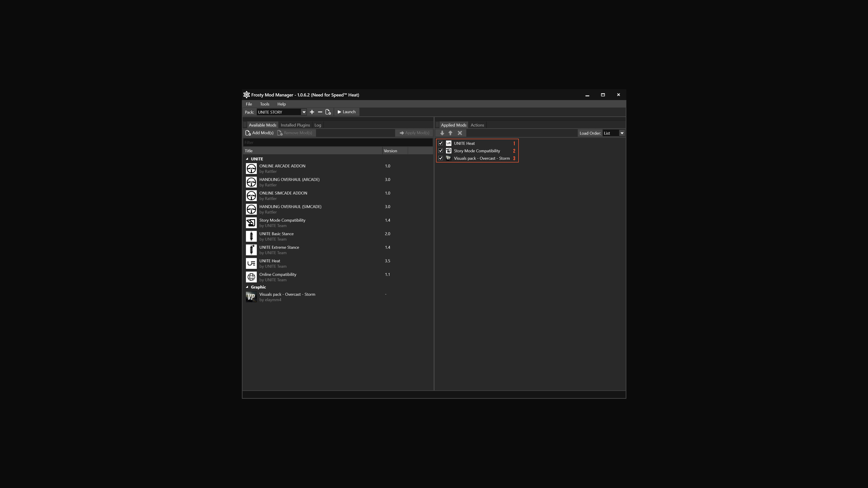Screen dimensions: 868x488
Task: Select UNITE Extreme Stance mod title
Action: pos(279,247)
